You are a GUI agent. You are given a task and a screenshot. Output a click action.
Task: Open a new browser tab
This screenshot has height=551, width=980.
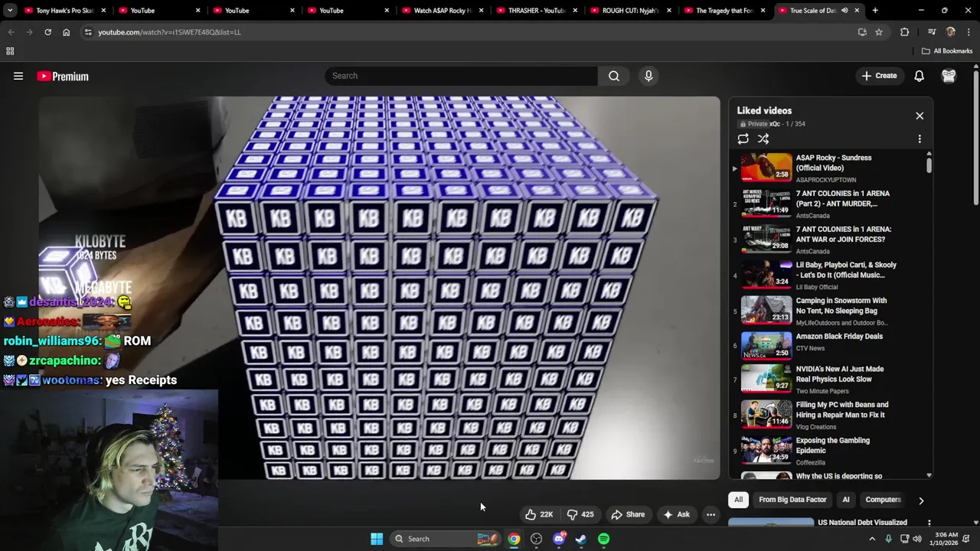point(875,11)
